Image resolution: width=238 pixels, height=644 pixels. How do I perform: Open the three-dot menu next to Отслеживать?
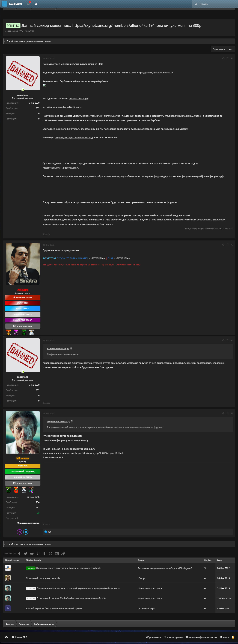231,49
